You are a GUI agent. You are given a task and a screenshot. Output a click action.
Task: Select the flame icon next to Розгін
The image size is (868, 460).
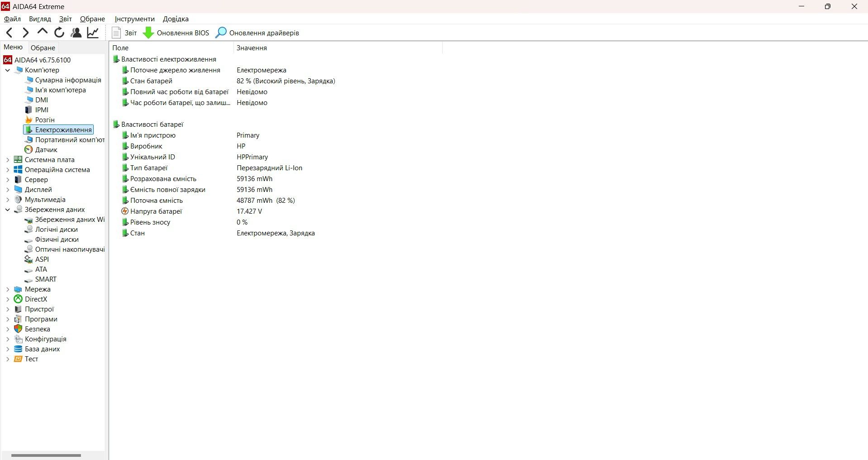coord(29,120)
